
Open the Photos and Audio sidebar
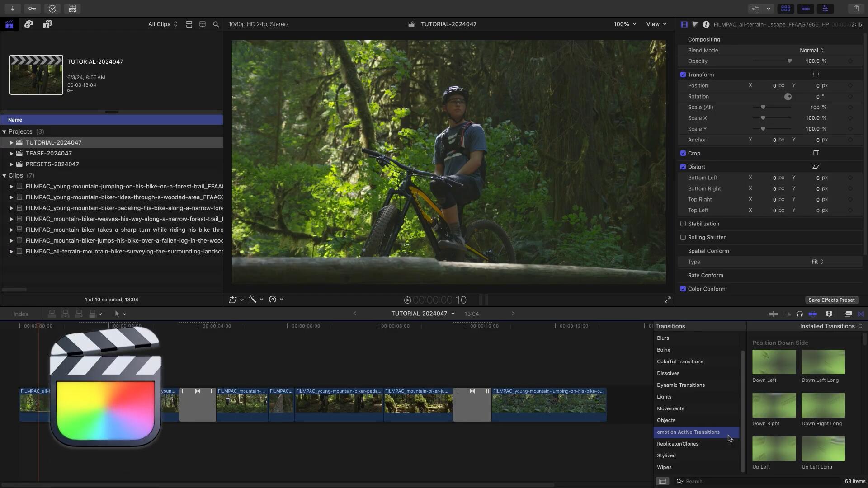pyautogui.click(x=28, y=24)
